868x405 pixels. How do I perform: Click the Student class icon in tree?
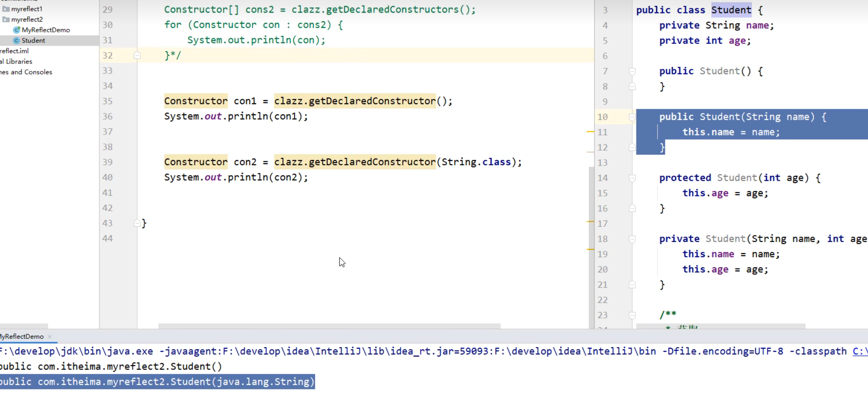[17, 41]
